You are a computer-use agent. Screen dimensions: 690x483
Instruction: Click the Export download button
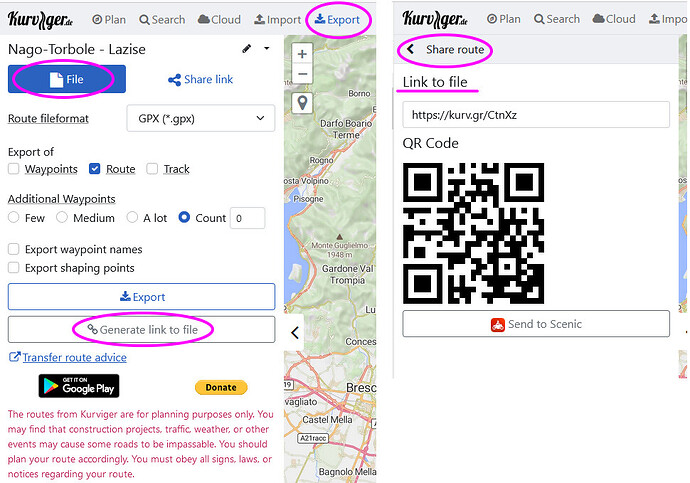point(141,296)
